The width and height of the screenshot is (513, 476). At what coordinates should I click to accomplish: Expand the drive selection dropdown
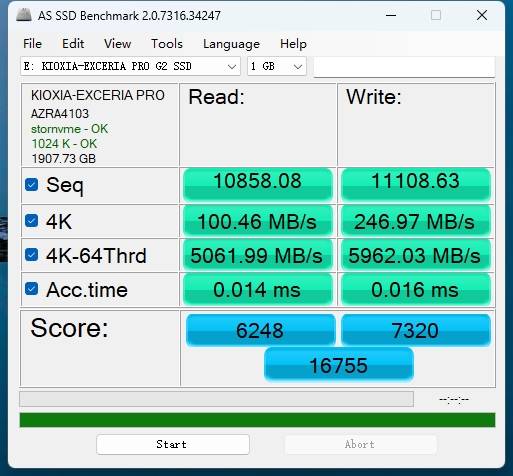click(x=130, y=66)
